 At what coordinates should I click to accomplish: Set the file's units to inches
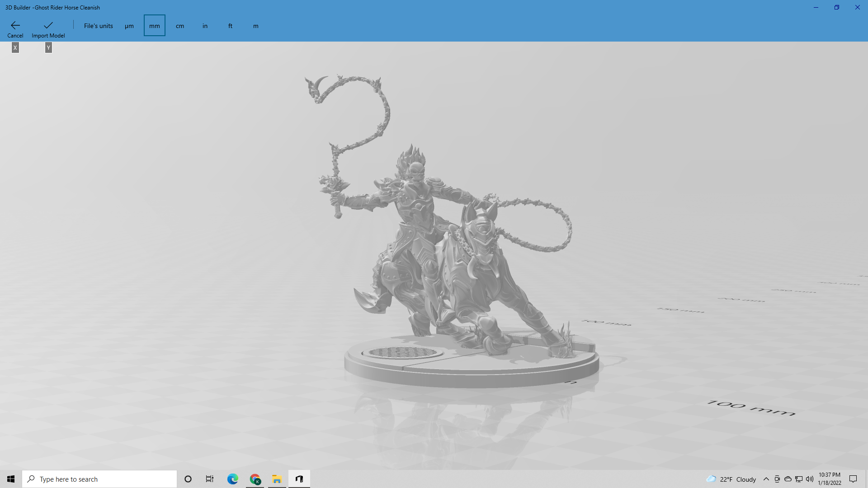coord(205,26)
